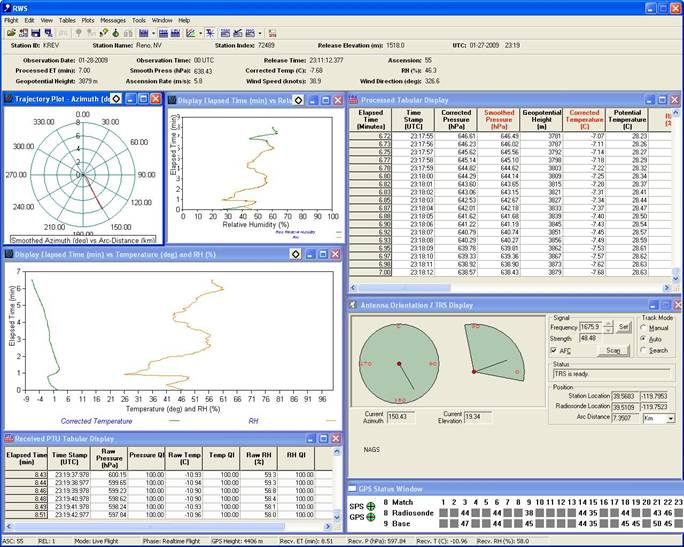This screenshot has width=684, height=547.
Task: Click the Scan button
Action: point(613,350)
